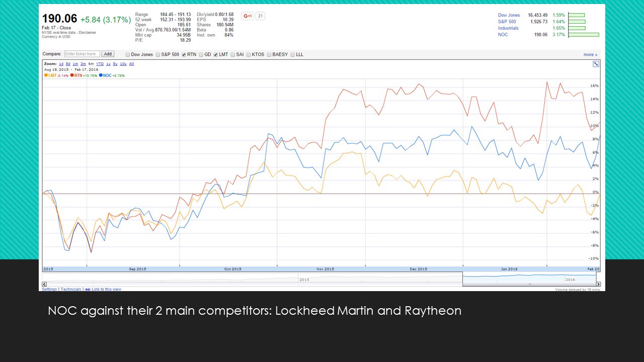Open chart Settings link
644x362 pixels.
point(49,289)
